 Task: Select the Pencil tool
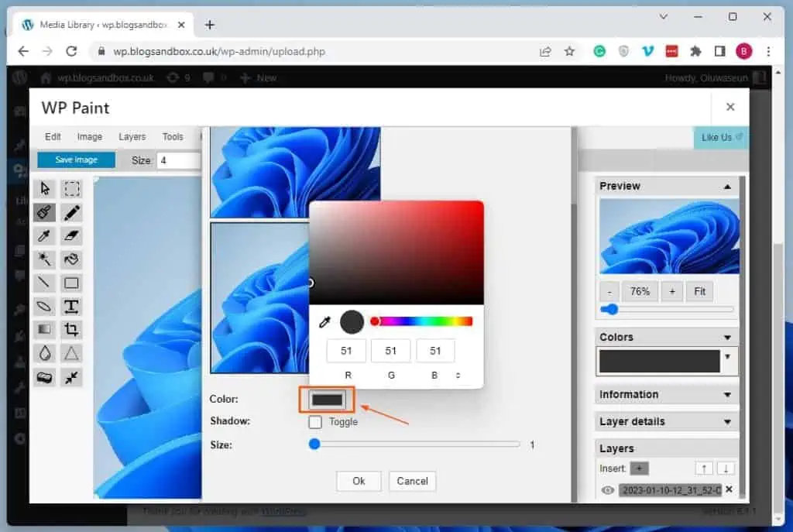pos(71,212)
